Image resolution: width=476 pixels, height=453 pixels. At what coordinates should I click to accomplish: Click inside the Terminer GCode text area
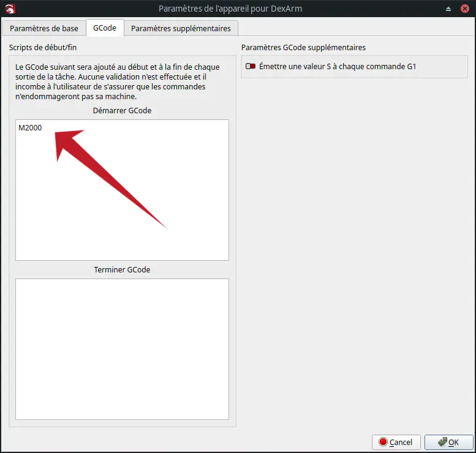pos(122,349)
